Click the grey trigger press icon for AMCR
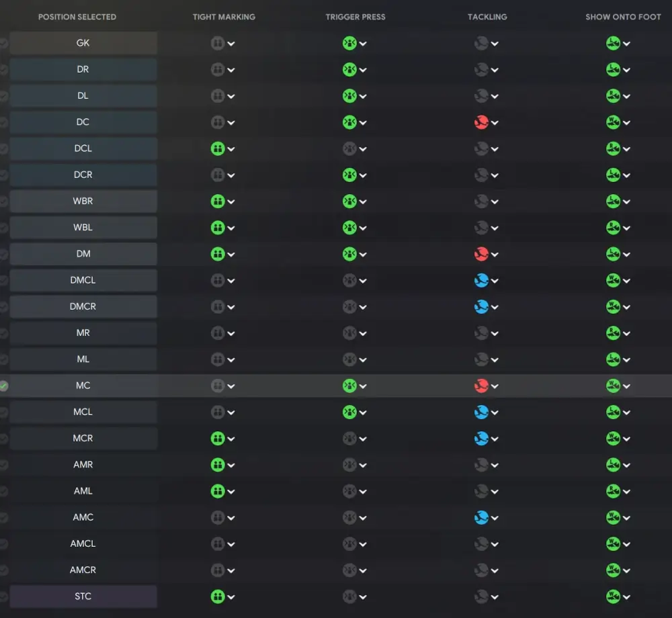Screen dimensions: 672x618 pyautogui.click(x=349, y=570)
